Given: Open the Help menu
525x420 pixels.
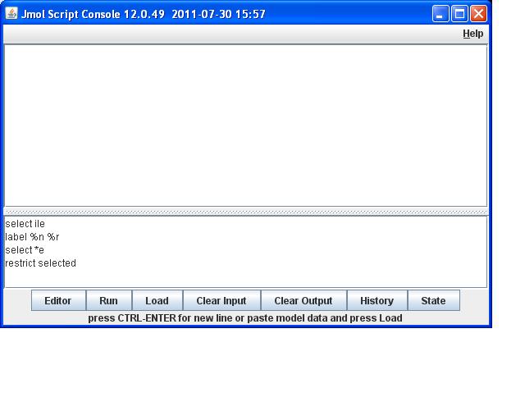Looking at the screenshot, I should [472, 34].
